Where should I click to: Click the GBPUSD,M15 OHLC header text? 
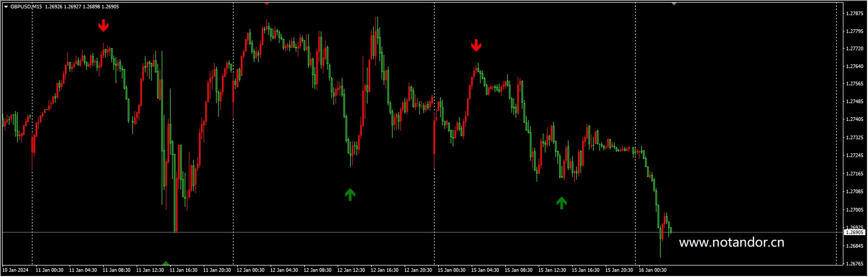tap(64, 7)
